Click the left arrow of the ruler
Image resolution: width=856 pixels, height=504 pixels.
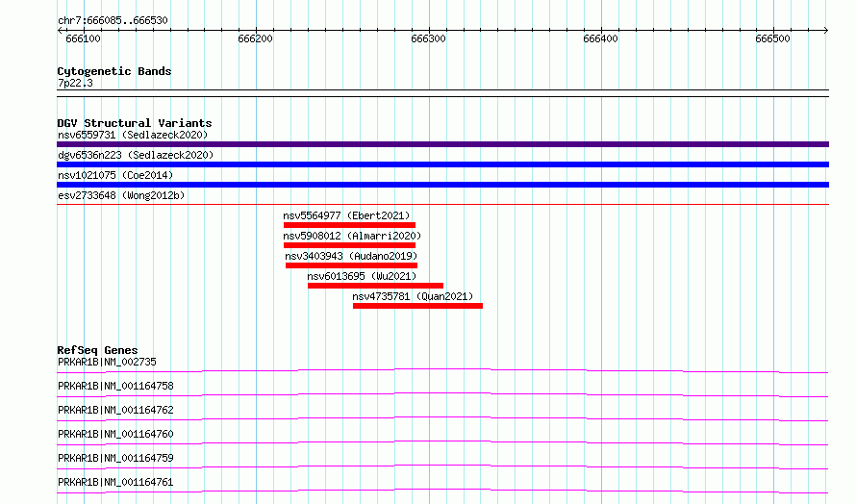[60, 31]
